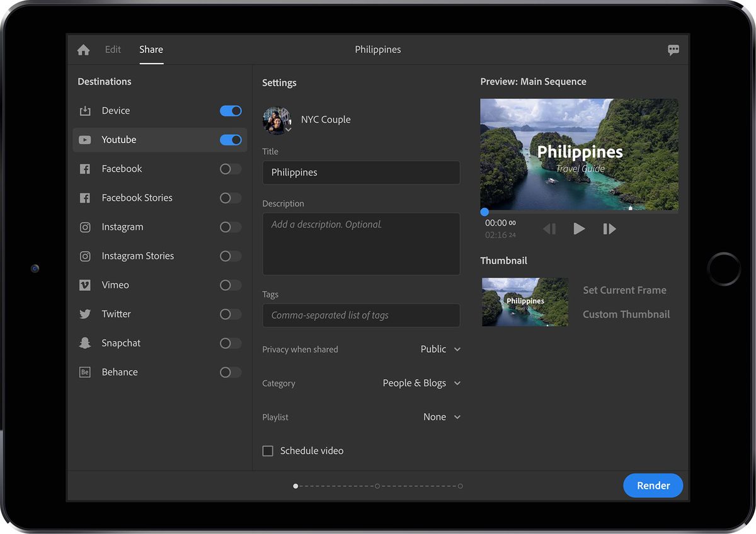Click the Render button
The width and height of the screenshot is (756, 534).
pyautogui.click(x=653, y=486)
